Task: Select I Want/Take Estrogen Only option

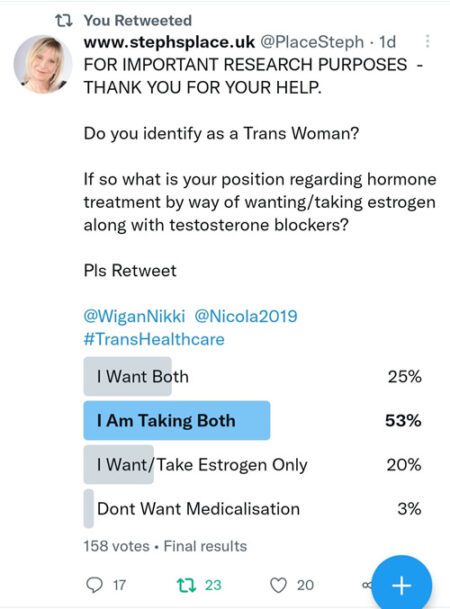Action: point(253,465)
